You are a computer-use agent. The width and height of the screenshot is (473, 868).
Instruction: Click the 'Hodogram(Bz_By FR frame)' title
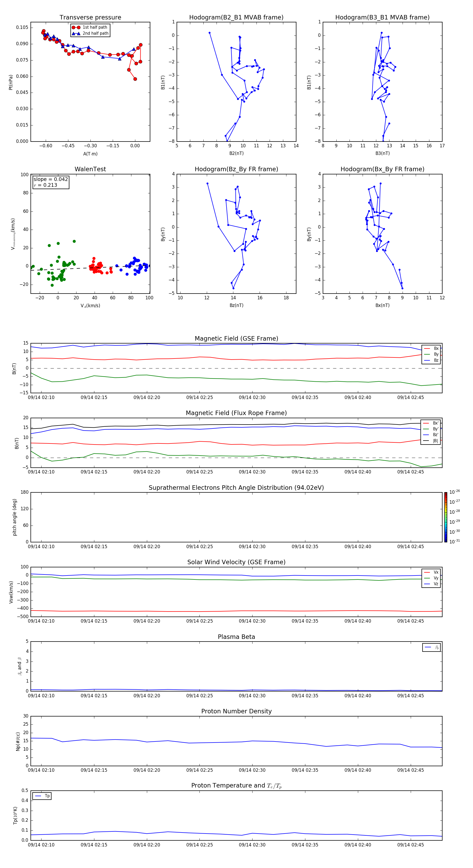pyautogui.click(x=236, y=169)
